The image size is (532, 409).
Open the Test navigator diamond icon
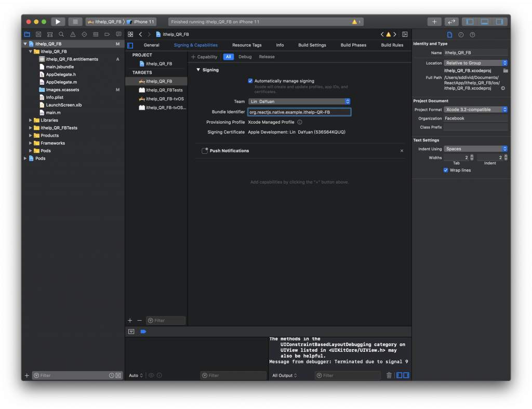85,34
